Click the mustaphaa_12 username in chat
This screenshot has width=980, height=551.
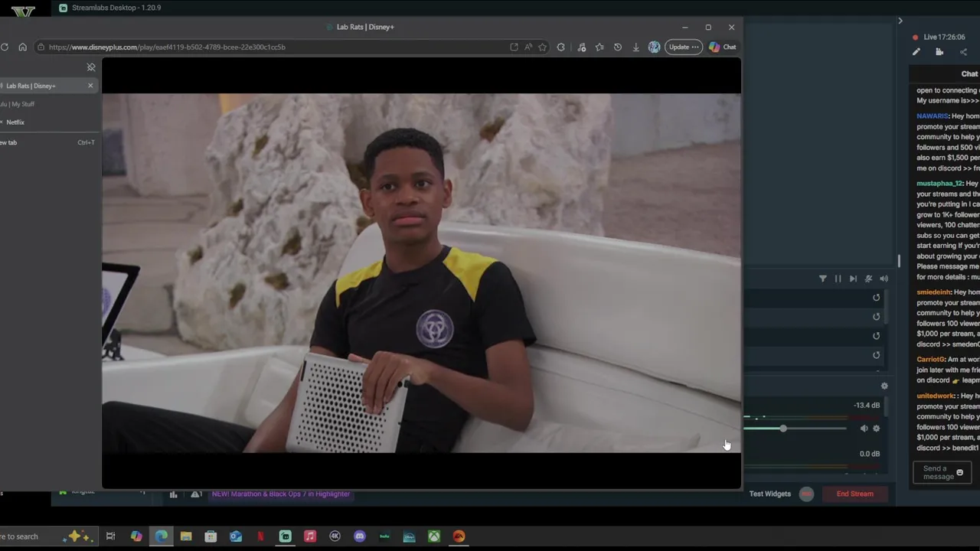939,184
